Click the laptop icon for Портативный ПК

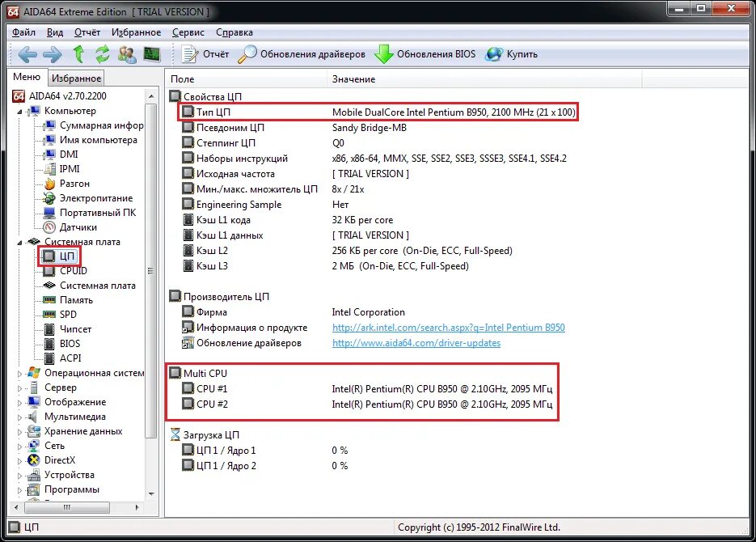[x=49, y=213]
